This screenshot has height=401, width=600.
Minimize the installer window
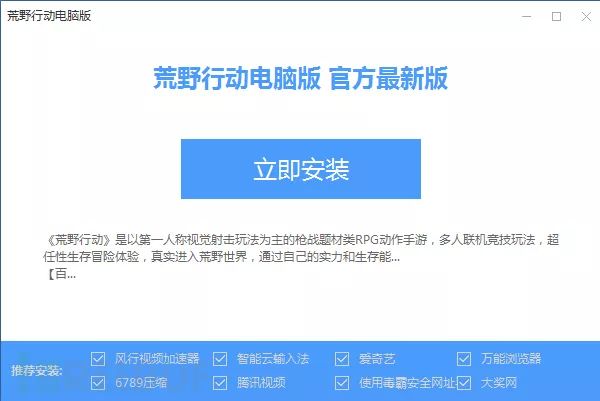[527, 16]
